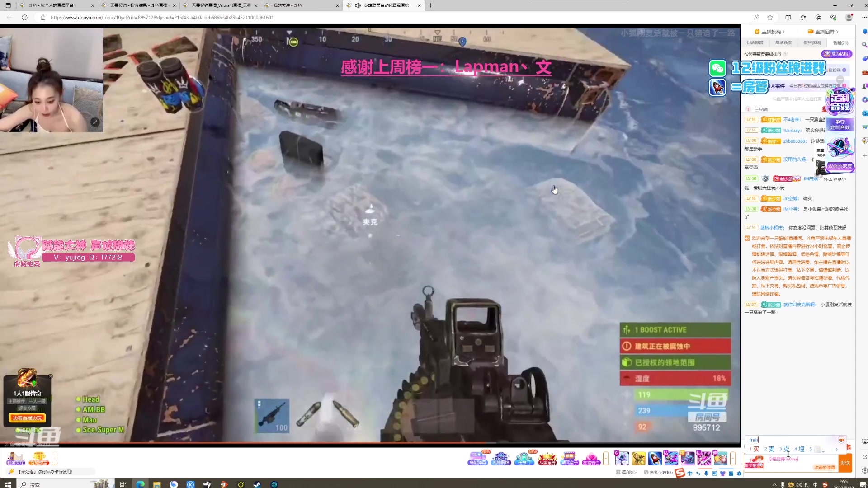Open the 福利券 link
This screenshot has width=868, height=488.
[x=626, y=473]
